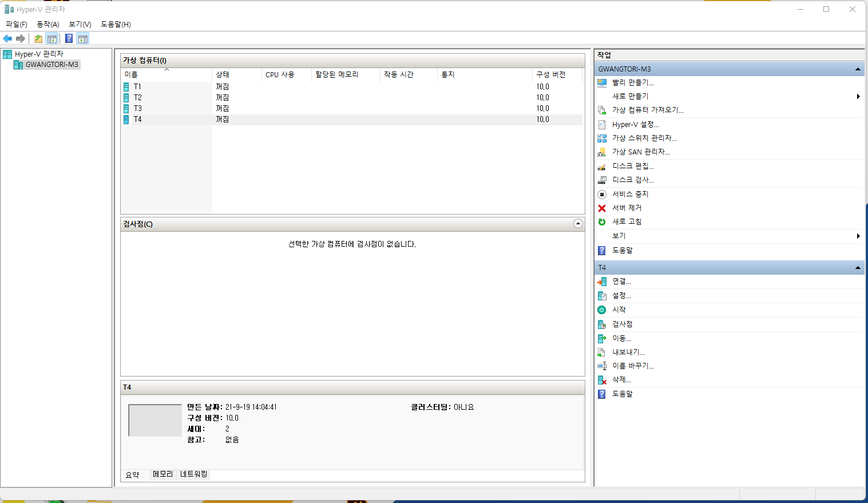
Task: Click 도움말 under T4 actions
Action: point(623,394)
